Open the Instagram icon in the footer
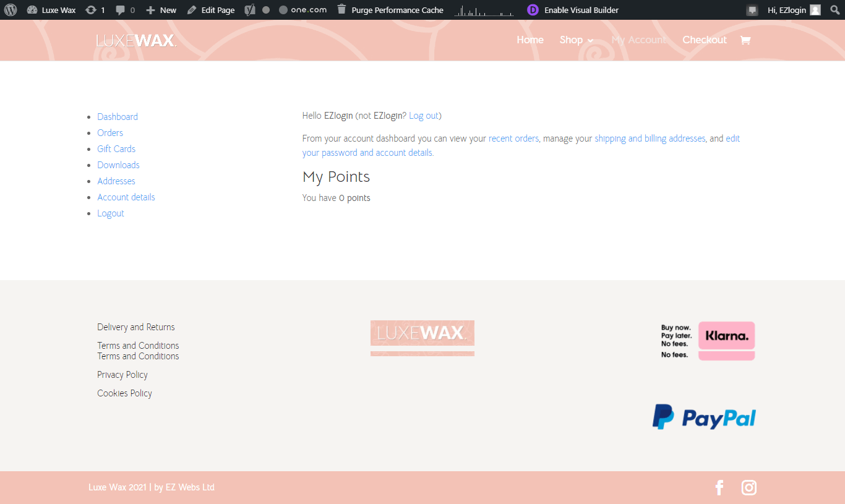The height and width of the screenshot is (504, 845). pos(749,487)
